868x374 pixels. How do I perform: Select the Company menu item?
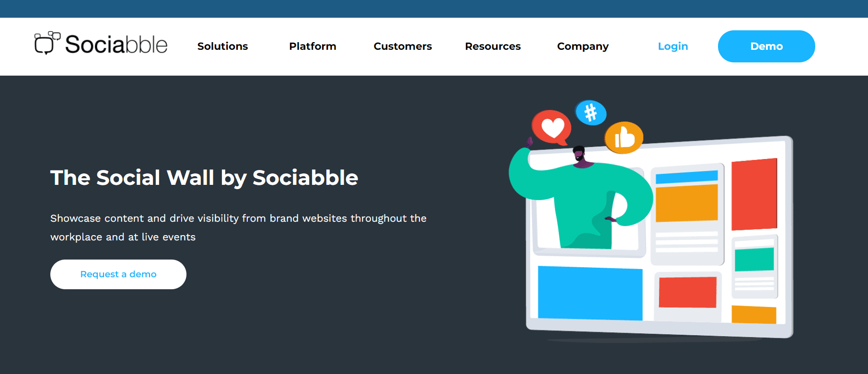(583, 46)
